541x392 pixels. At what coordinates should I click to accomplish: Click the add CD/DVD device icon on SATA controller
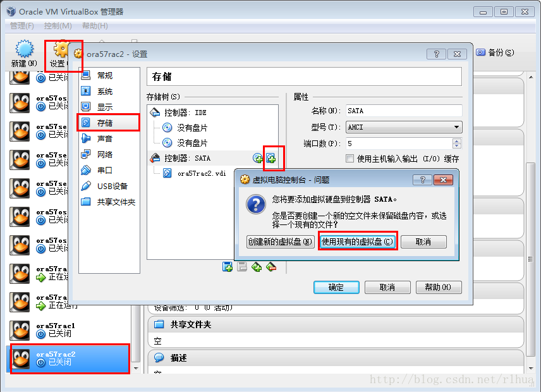258,159
